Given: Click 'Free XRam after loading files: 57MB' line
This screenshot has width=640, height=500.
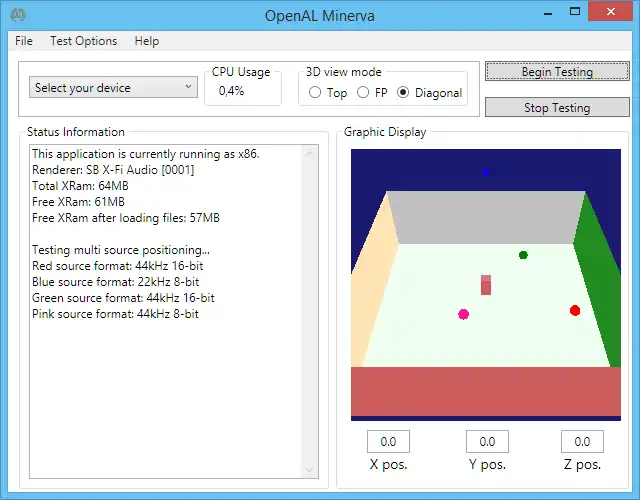Looking at the screenshot, I should tap(126, 218).
